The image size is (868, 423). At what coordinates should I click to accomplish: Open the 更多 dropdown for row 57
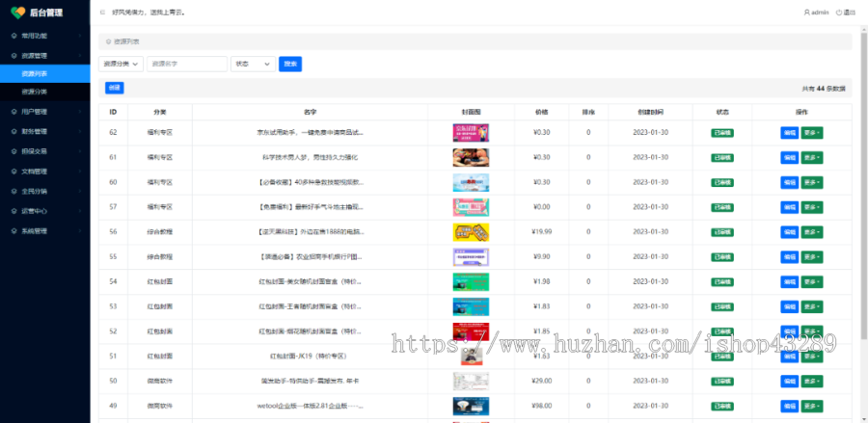click(x=811, y=207)
